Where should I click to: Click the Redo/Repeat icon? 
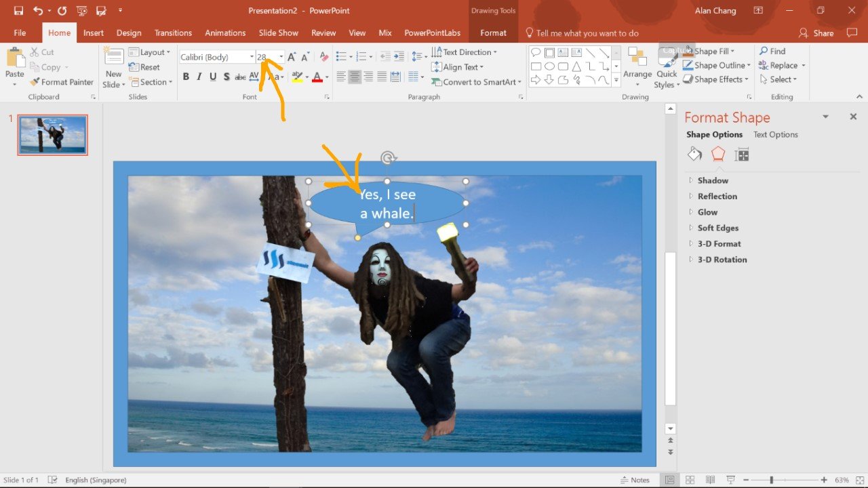[62, 11]
